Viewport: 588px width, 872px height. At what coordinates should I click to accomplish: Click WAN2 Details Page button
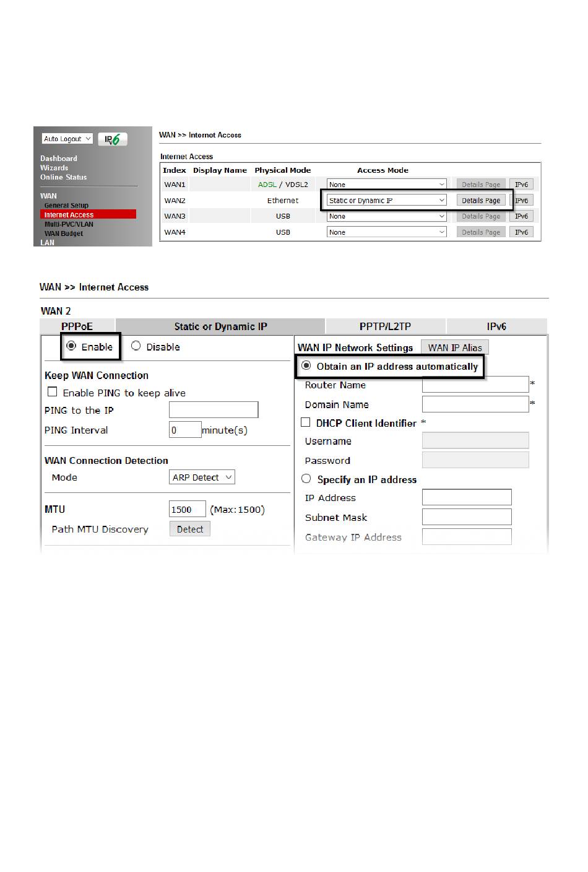tap(481, 201)
